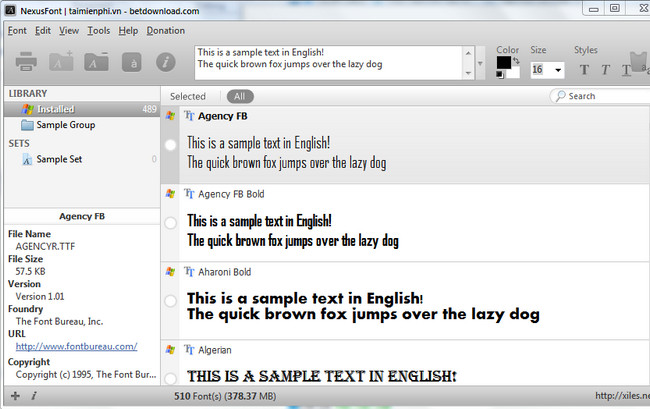Open the font information icon
Image resolution: width=650 pixels, height=409 pixels.
[165, 62]
